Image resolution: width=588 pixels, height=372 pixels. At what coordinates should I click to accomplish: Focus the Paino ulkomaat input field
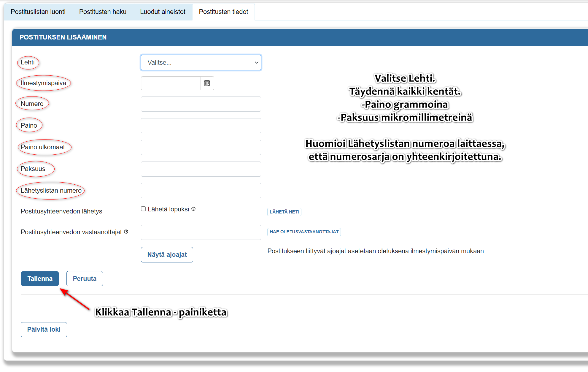click(201, 147)
